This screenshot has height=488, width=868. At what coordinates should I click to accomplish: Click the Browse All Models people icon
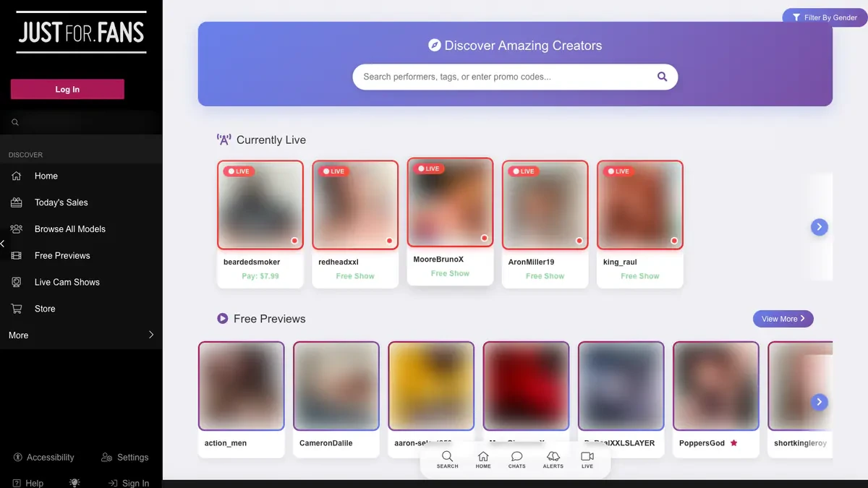click(x=17, y=229)
